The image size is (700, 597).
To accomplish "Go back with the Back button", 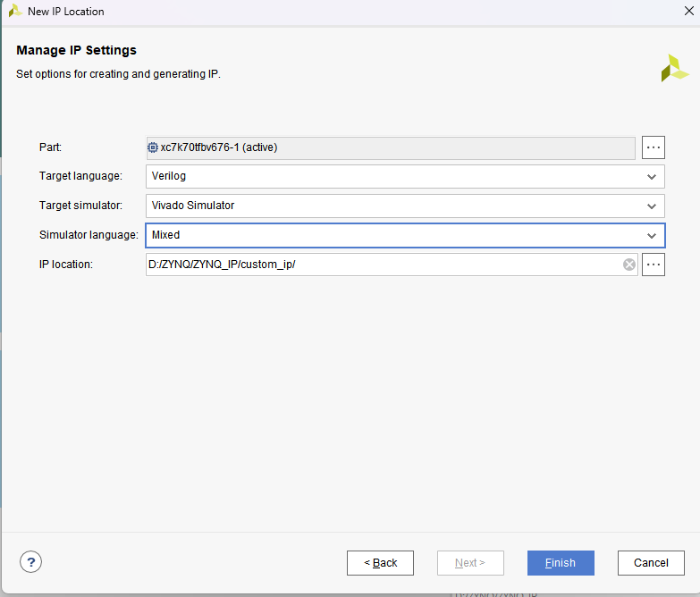I will (x=380, y=563).
